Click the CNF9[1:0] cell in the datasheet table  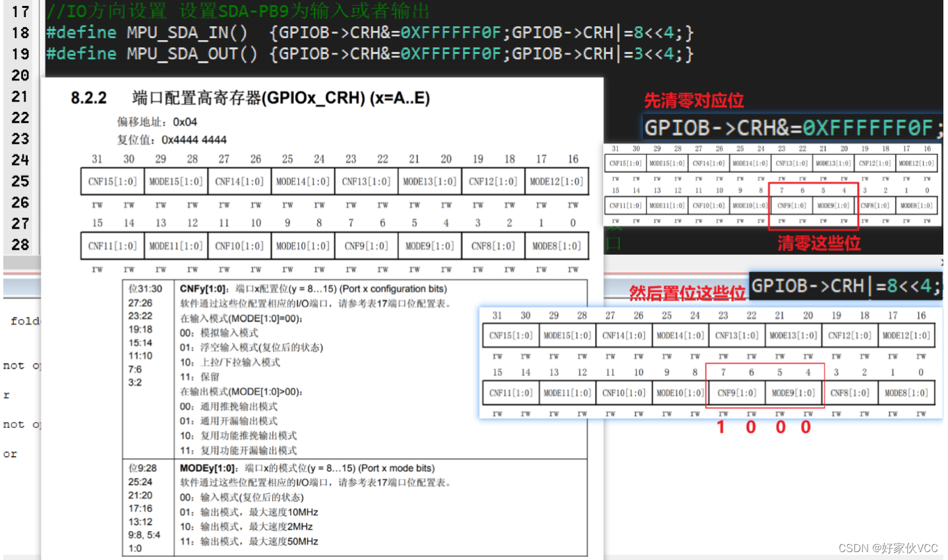366,245
